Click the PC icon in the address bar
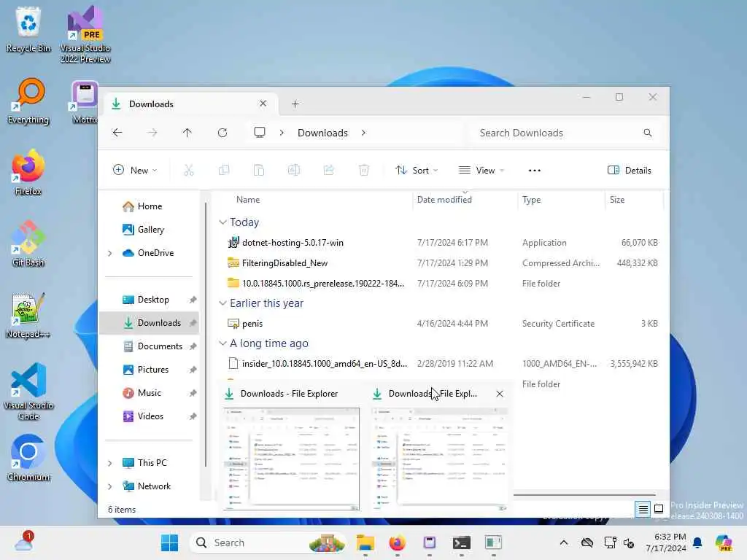747x560 pixels. click(260, 133)
